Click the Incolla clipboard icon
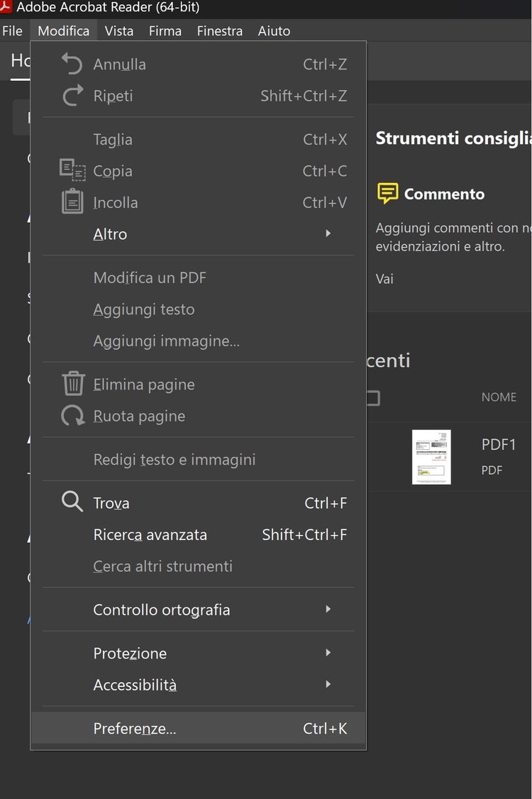Image resolution: width=532 pixels, height=799 pixels. click(x=72, y=202)
